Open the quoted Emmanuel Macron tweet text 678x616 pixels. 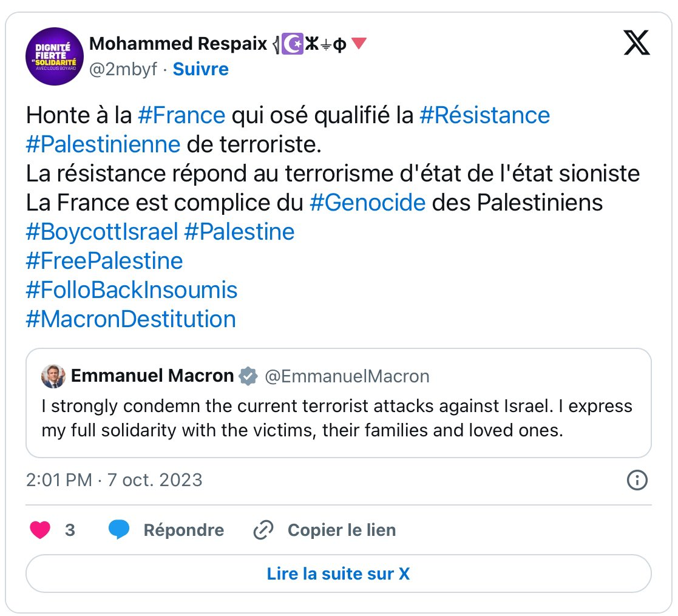337,418
